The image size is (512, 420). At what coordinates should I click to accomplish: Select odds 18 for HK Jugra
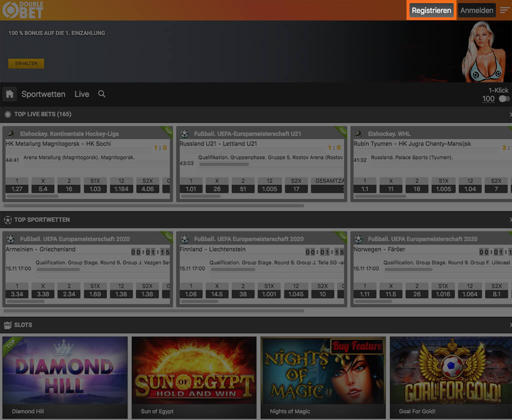[x=417, y=189]
